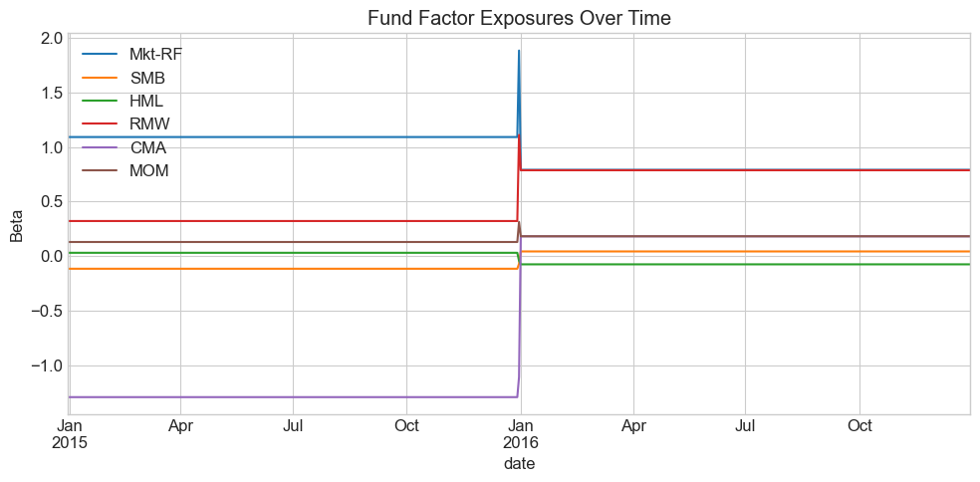The image size is (980, 482).
Task: Click the orange SMB legend line swatch
Action: click(99, 78)
